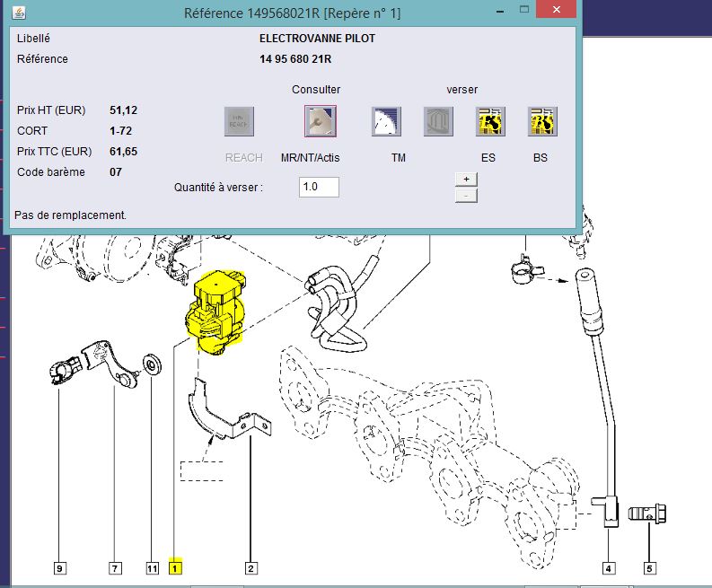The image size is (712, 588).
Task: Click the Java icon in title bar
Action: coord(19,13)
